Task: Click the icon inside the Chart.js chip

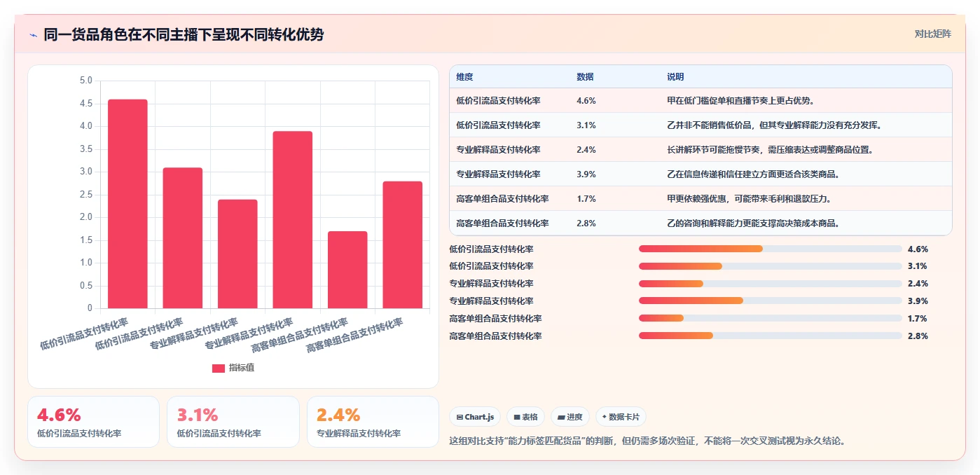Action: coord(460,417)
